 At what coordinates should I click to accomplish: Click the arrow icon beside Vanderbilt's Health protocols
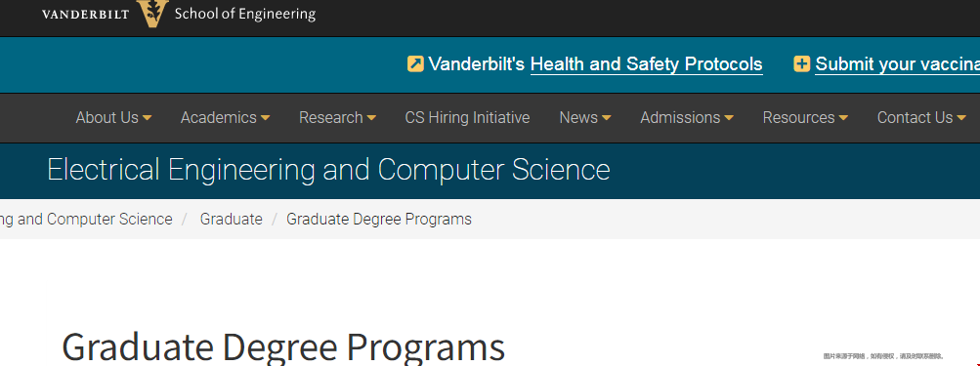415,63
